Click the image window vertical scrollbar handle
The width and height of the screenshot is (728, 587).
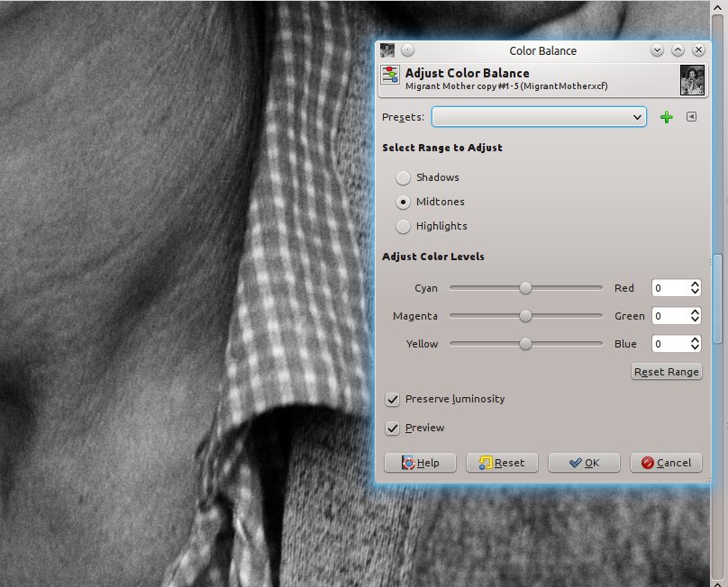point(718,298)
